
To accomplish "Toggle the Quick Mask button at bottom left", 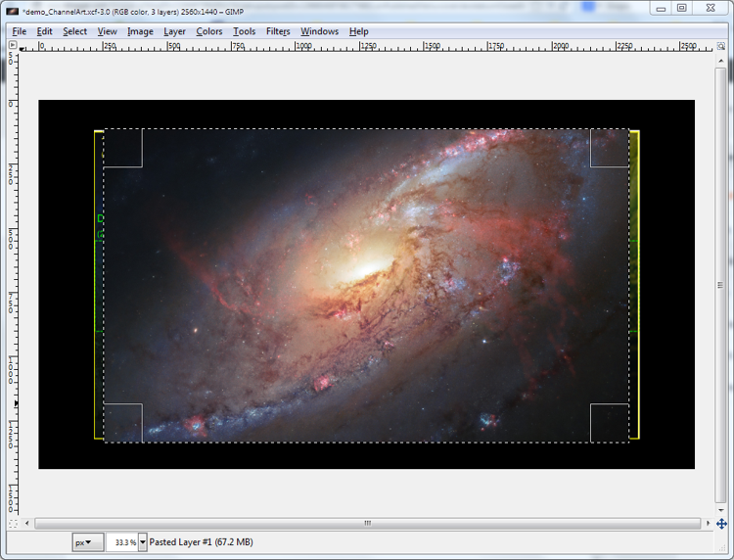I will [x=13, y=524].
